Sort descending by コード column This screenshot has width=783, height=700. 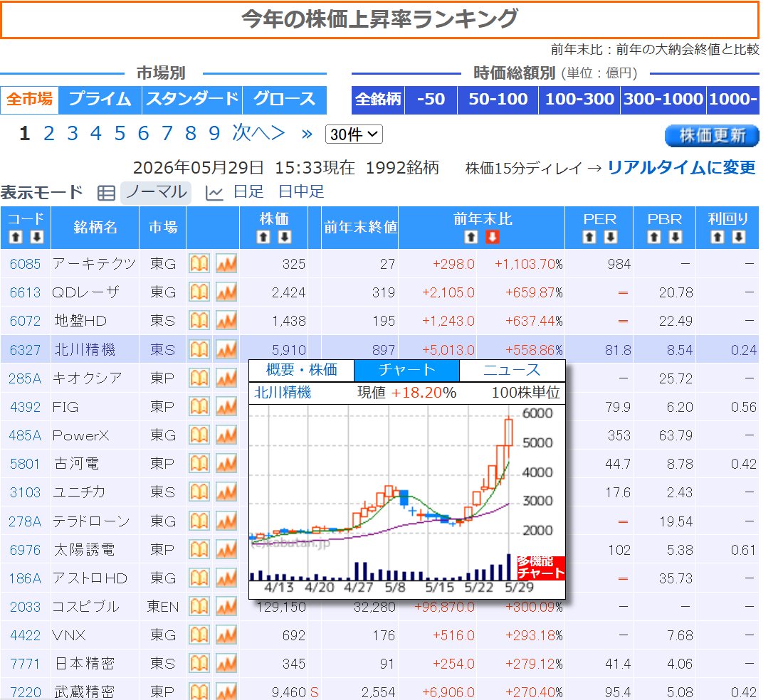tap(36, 237)
